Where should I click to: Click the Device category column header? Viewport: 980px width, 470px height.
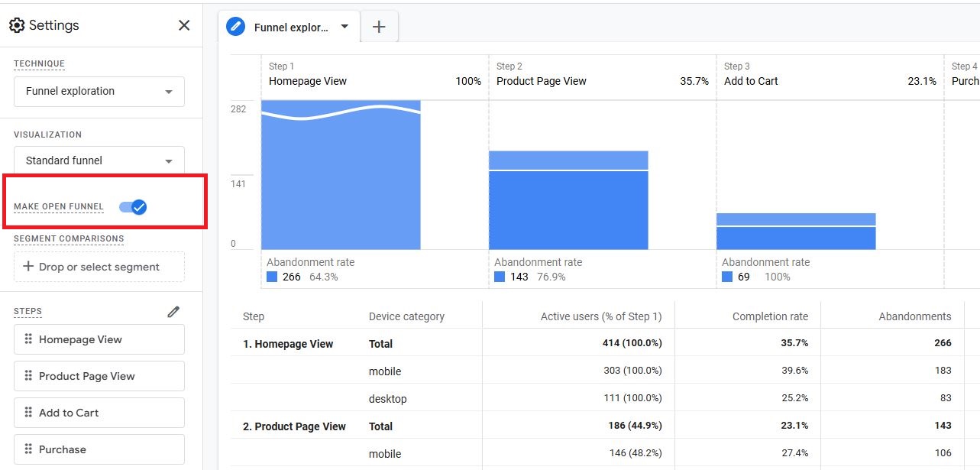click(x=406, y=316)
